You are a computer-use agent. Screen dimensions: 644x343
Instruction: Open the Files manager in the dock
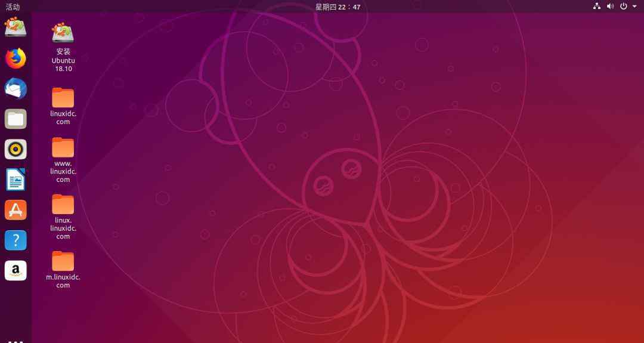(16, 119)
